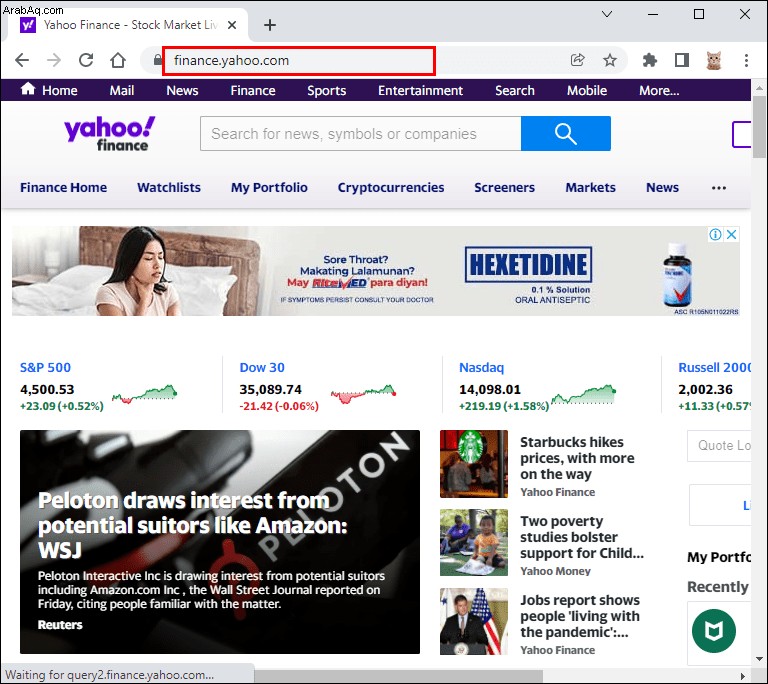Reload the Yahoo Finance page
768x684 pixels.
pos(86,60)
